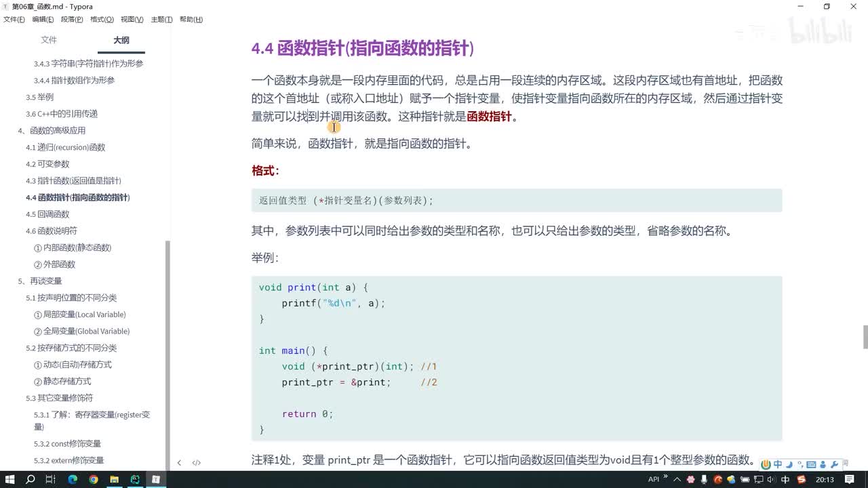Click the user account icon on IME bar
This screenshot has width=868, height=488.
[x=822, y=465]
